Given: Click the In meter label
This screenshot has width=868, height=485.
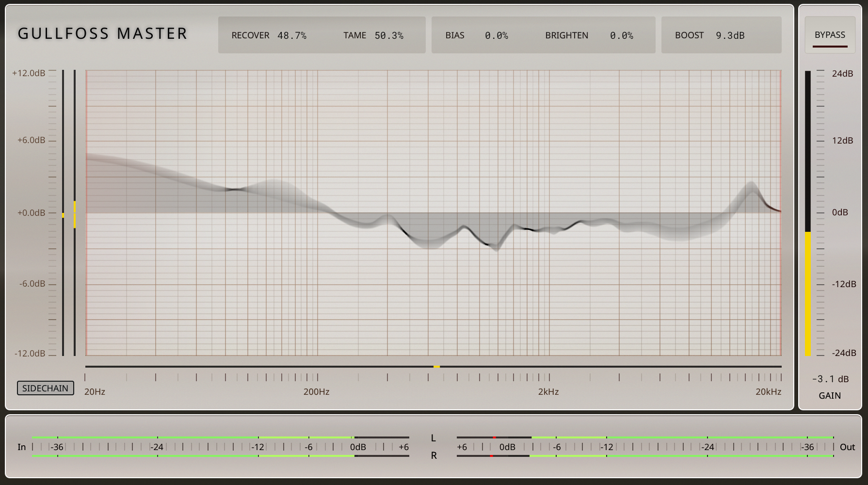Looking at the screenshot, I should pos(22,447).
